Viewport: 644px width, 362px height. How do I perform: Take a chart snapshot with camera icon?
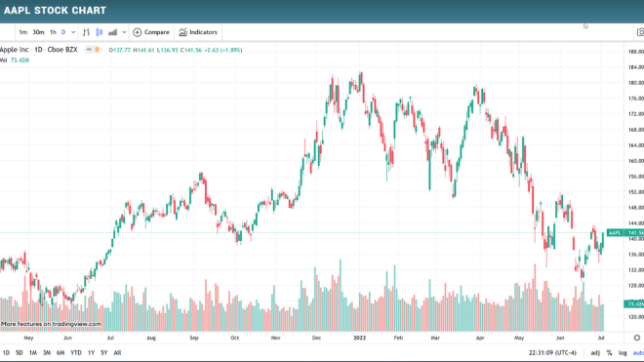[640, 32]
